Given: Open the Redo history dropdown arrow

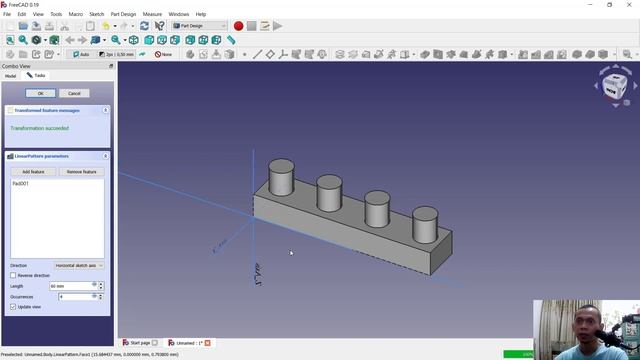Looking at the screenshot, I should tap(133, 26).
